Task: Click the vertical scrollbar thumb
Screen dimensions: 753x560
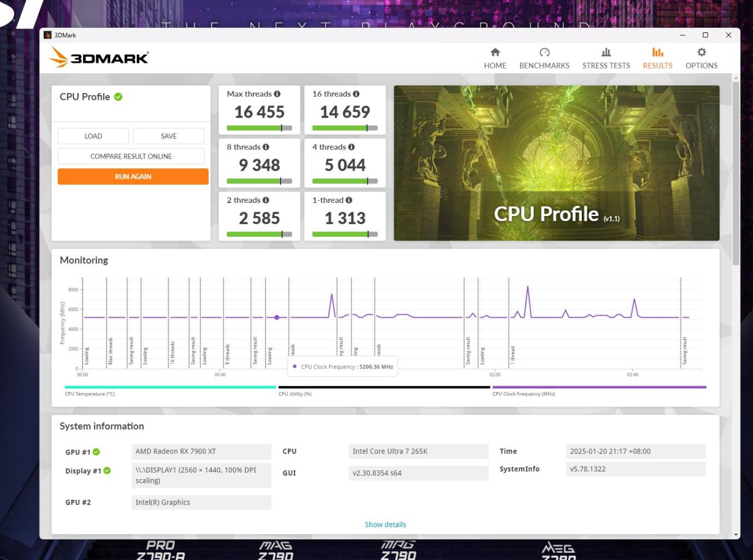Action: (x=736, y=173)
